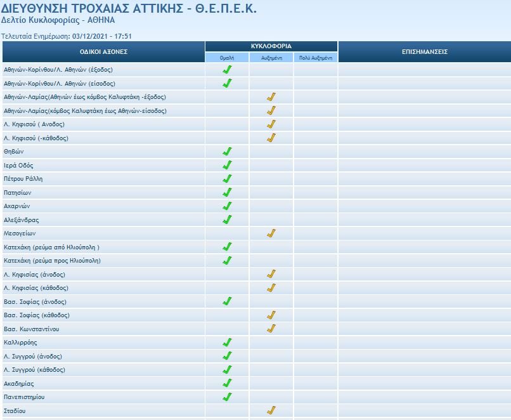The width and height of the screenshot is (511, 420).
Task: Select the Πατησίων road name
Action: [x=17, y=193]
